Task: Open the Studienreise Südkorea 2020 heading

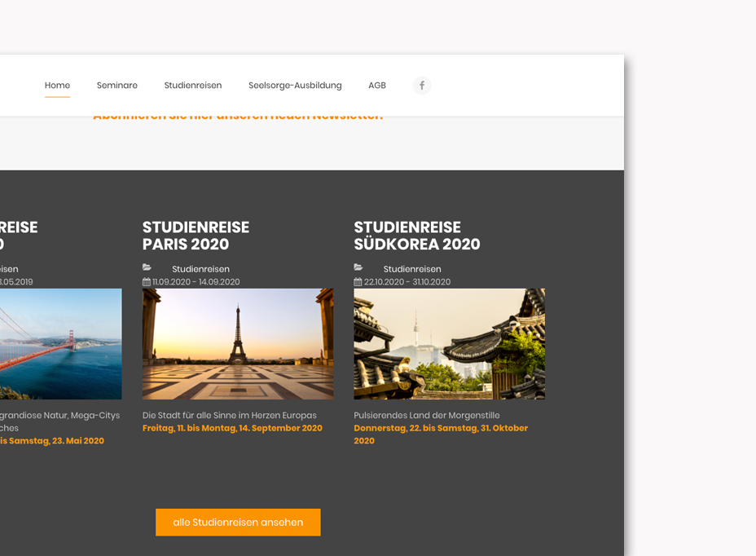Action: pos(416,236)
